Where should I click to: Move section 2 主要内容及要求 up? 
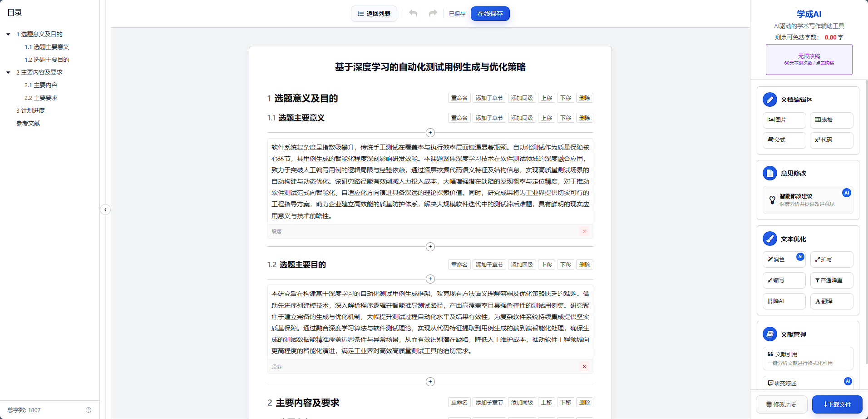547,403
